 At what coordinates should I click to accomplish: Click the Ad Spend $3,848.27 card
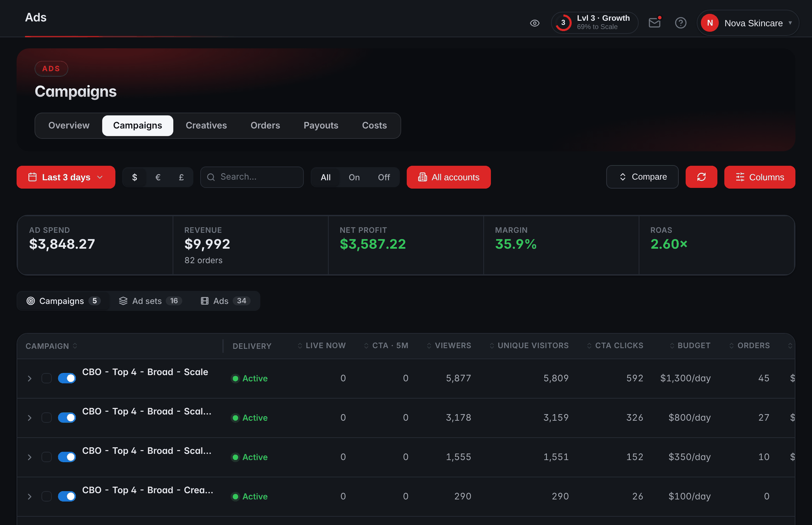click(95, 245)
